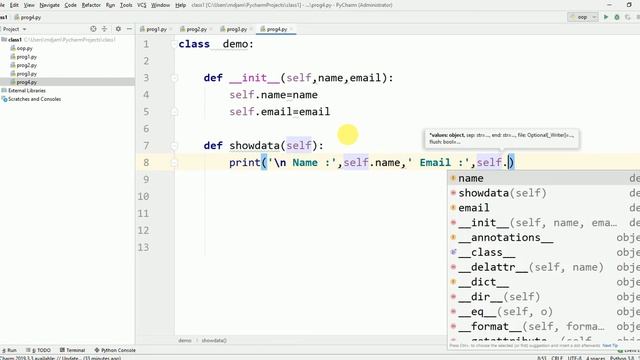640x360 pixels.
Task: Open the Tools menu
Action: [126, 5]
